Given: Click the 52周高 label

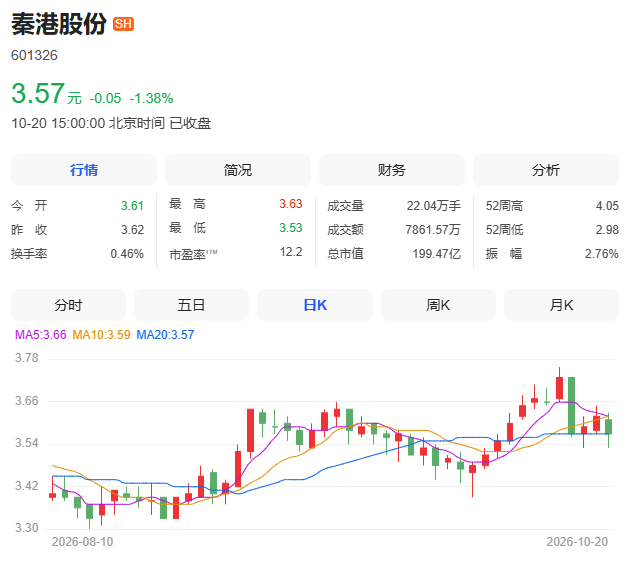Looking at the screenshot, I should [x=504, y=206].
